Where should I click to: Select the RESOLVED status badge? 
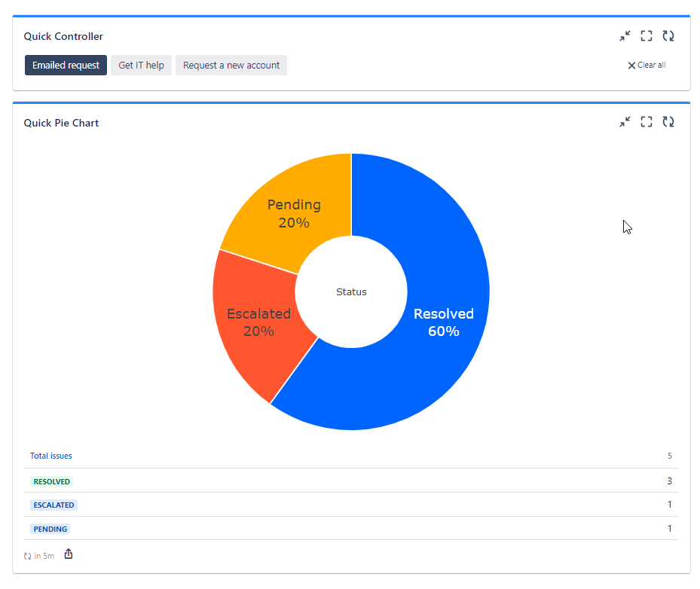tap(50, 481)
